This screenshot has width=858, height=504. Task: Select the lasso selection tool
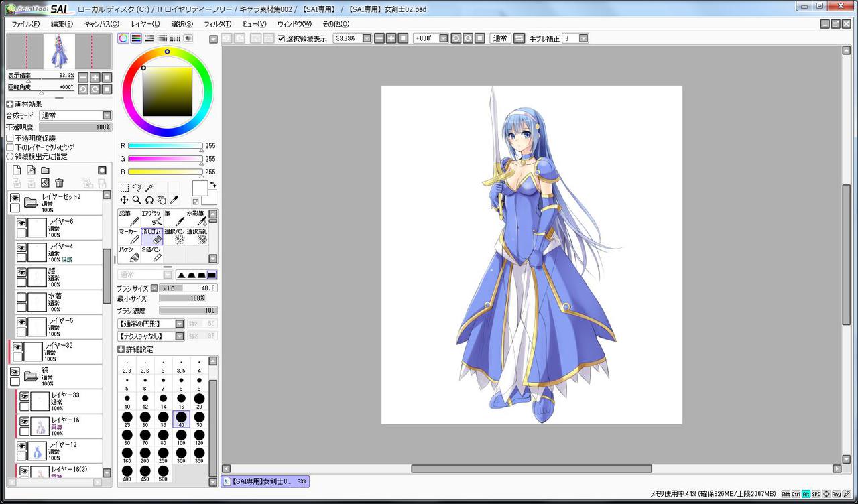(x=137, y=188)
